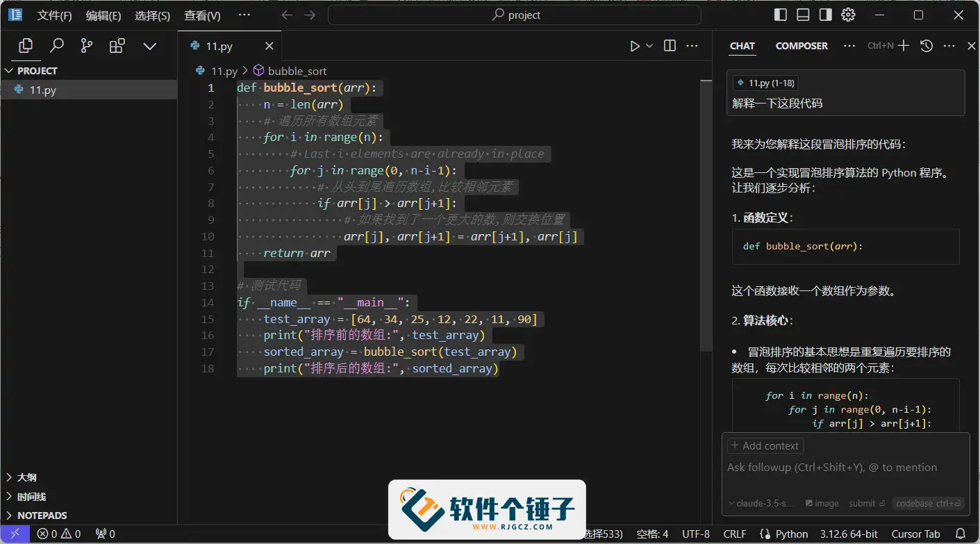Open editor more actions ellipsis

(692, 46)
